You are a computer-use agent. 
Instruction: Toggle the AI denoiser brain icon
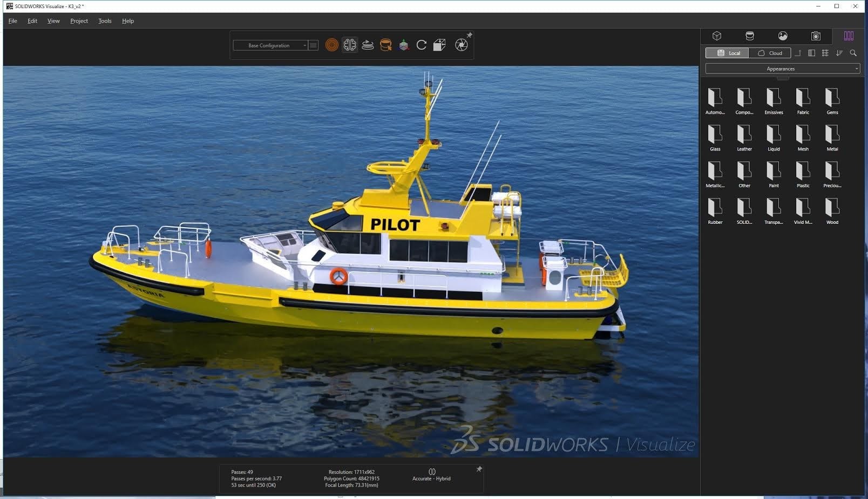pos(350,45)
